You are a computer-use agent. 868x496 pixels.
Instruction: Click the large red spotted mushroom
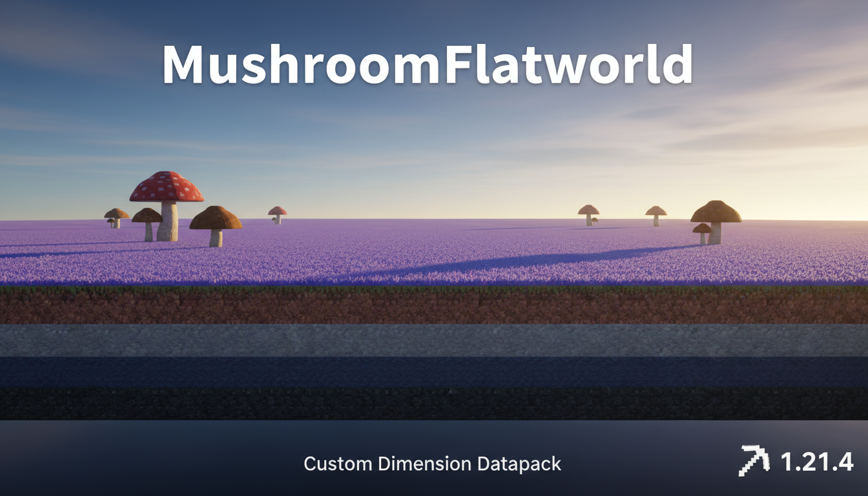[167, 205]
